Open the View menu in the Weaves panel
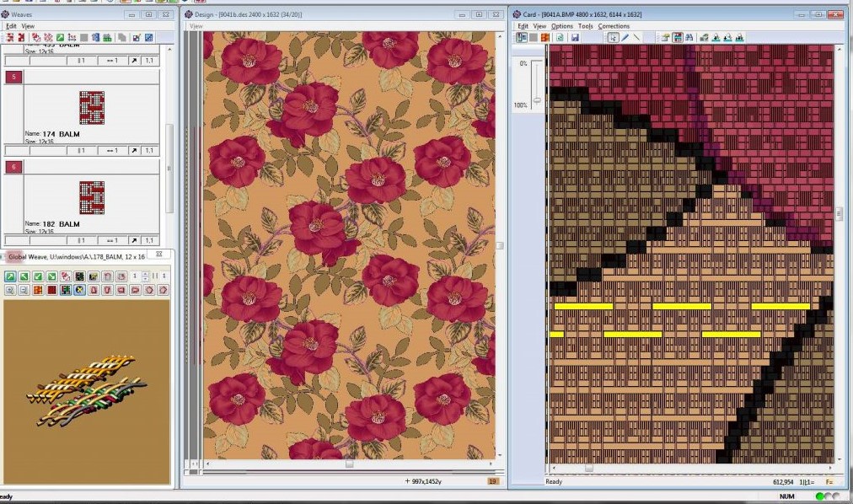The image size is (853, 504). tap(29, 25)
